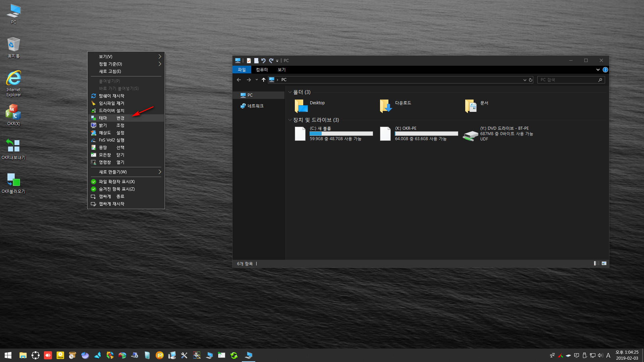Click the Undo icon in Explorer quick access toolbar

pyautogui.click(x=263, y=61)
